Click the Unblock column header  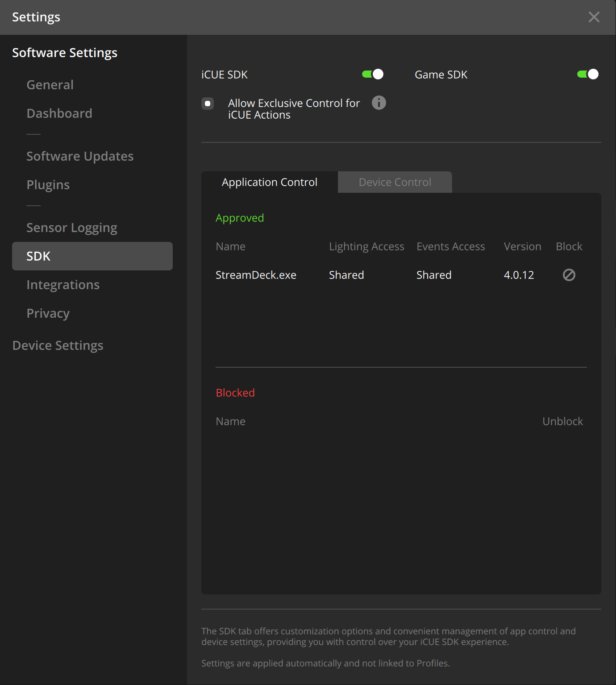click(562, 421)
